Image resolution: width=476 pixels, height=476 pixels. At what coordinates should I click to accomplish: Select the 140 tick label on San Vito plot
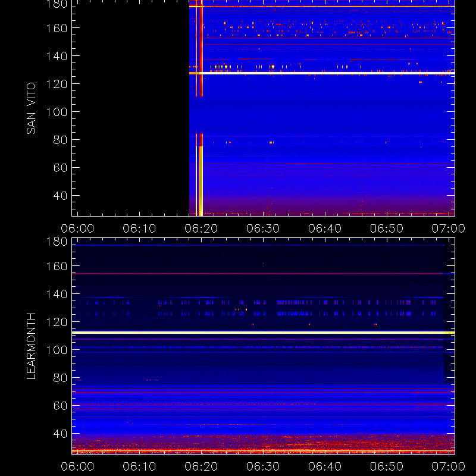pos(57,56)
